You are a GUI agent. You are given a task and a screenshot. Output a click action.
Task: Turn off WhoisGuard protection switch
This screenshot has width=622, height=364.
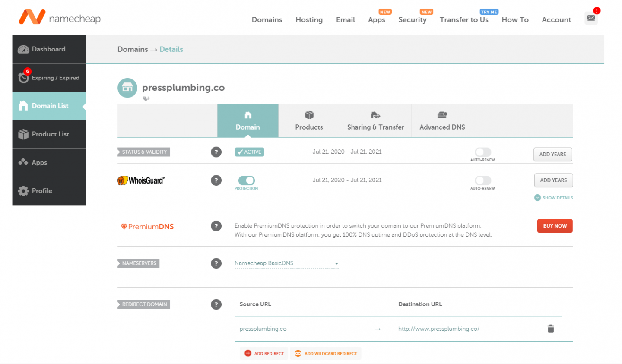pos(247,180)
